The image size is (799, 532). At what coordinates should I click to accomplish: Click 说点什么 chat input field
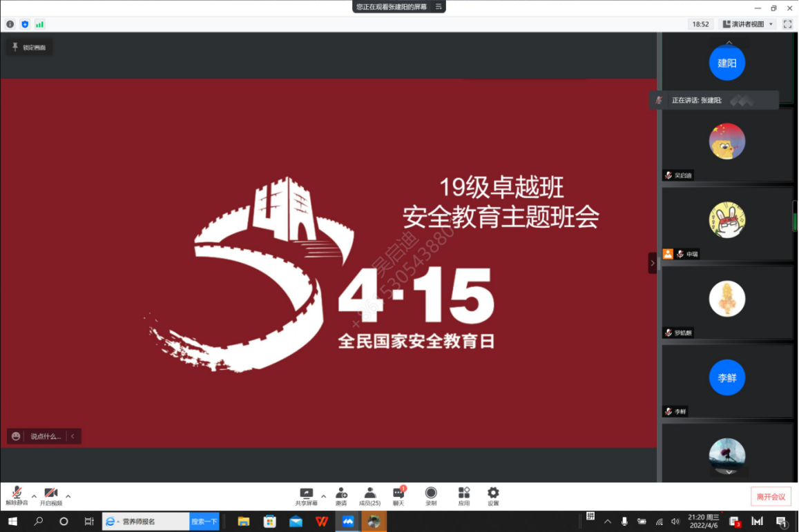(x=46, y=436)
